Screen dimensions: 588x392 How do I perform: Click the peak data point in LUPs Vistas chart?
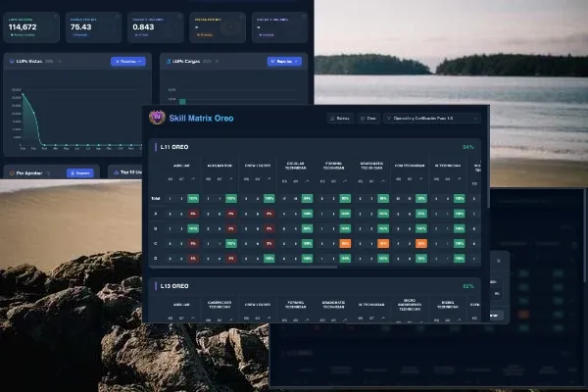pyautogui.click(x=24, y=94)
